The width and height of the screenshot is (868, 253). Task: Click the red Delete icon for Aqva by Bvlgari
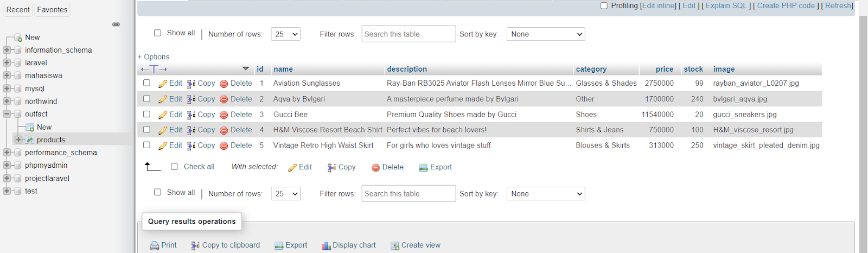coord(224,99)
